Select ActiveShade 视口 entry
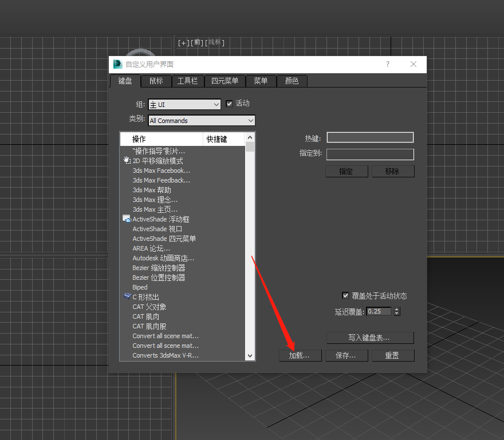The width and height of the screenshot is (504, 440). point(157,229)
